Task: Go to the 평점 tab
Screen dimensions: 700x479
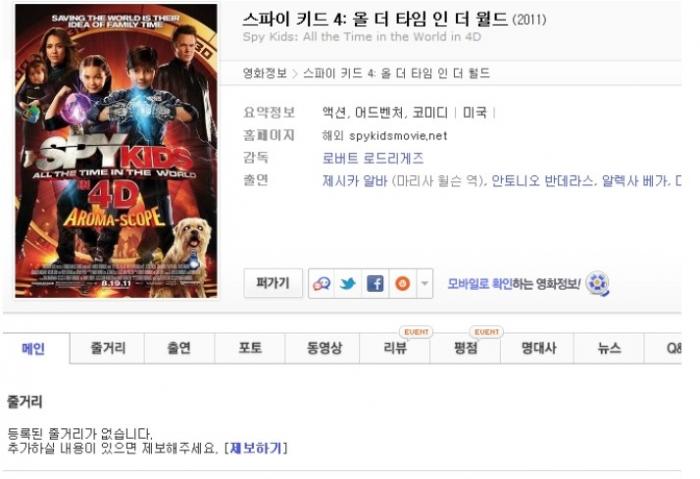Action: tap(466, 348)
